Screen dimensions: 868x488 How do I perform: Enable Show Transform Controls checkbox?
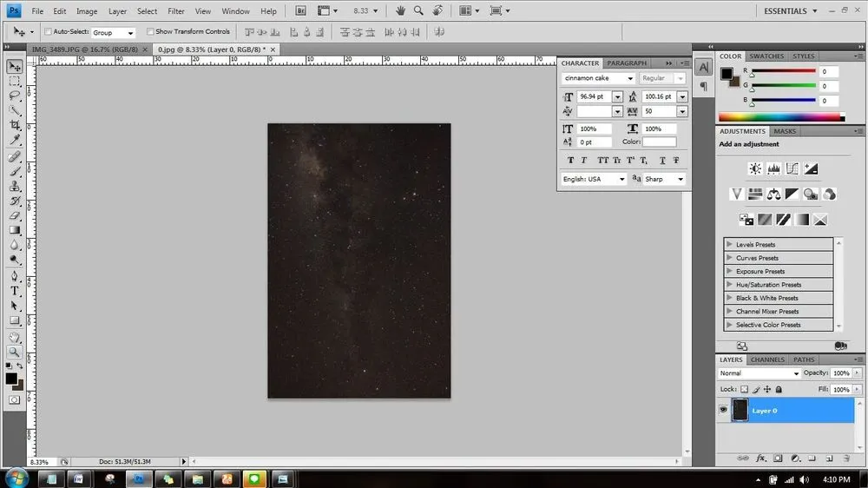(150, 31)
